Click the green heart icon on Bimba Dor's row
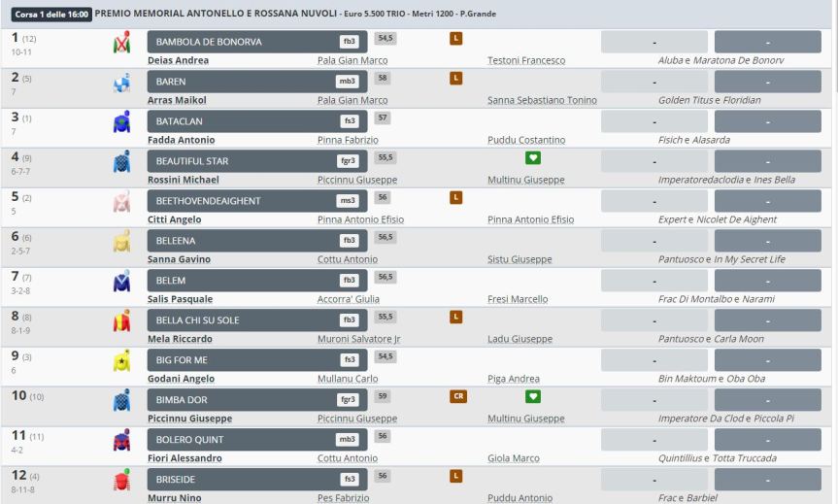This screenshot has height=504, width=838. click(533, 396)
